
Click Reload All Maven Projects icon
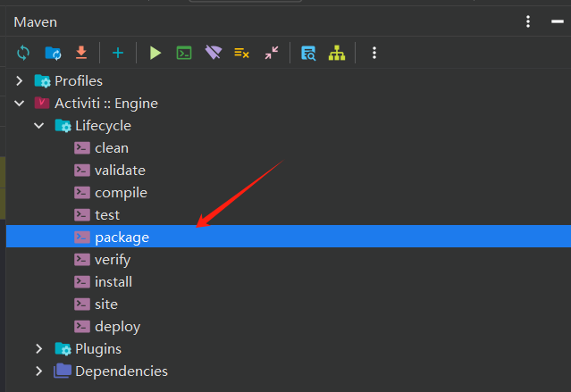[23, 53]
